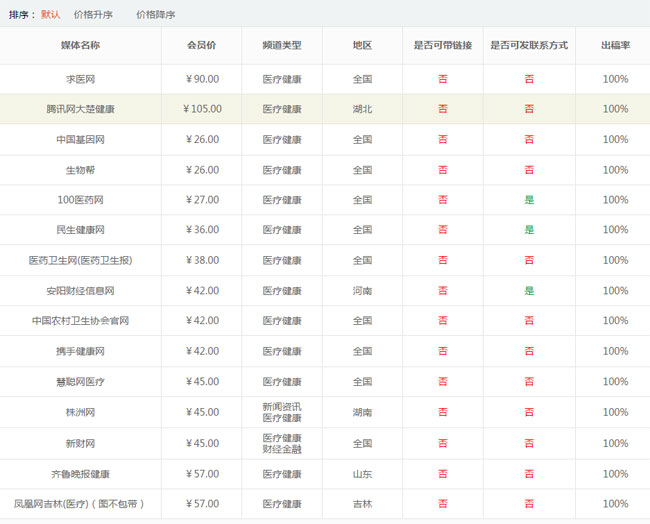
Task: Click the 100医药网 media name
Action: click(80, 200)
